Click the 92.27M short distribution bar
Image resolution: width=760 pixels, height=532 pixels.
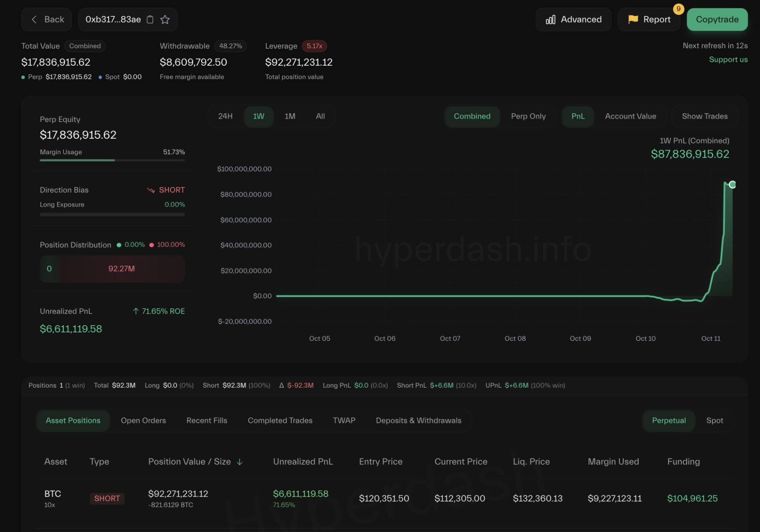click(122, 269)
